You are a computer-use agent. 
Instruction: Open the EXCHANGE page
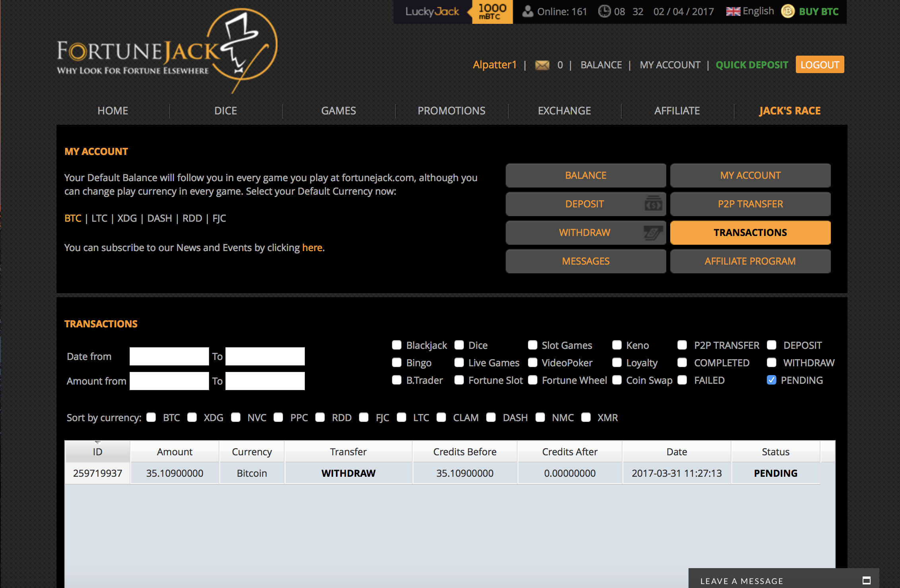click(564, 110)
